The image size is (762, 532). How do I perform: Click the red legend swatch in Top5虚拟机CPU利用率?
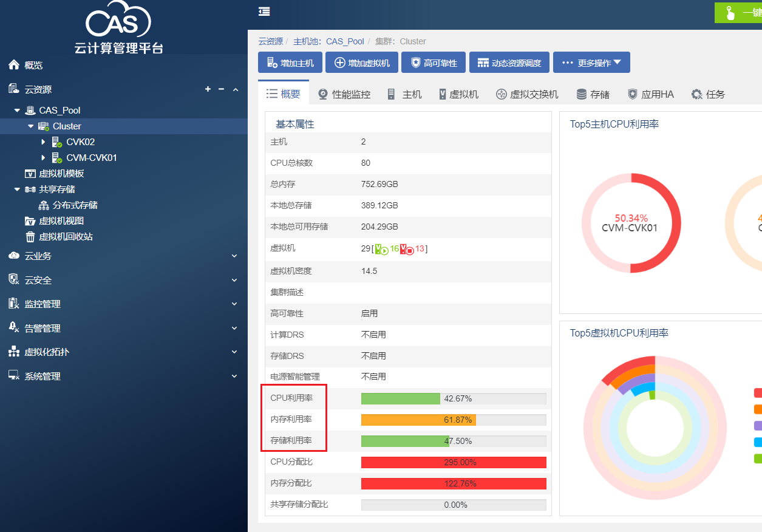[x=758, y=393]
